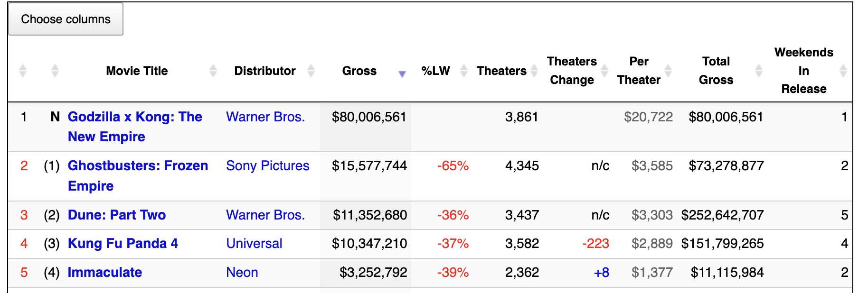Click the sort arrows beside Movie Title
Screen dimensions: 868x293
(213, 71)
